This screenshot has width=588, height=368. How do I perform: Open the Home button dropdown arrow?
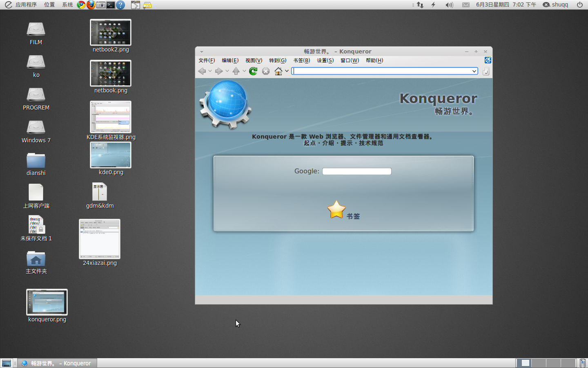tap(287, 71)
